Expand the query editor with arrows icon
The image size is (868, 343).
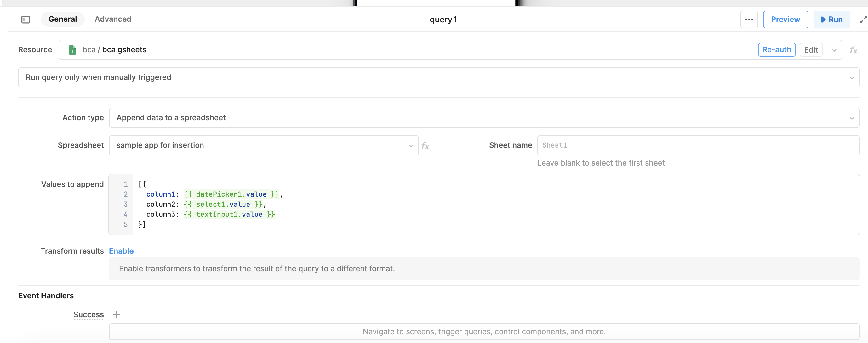pos(863,20)
